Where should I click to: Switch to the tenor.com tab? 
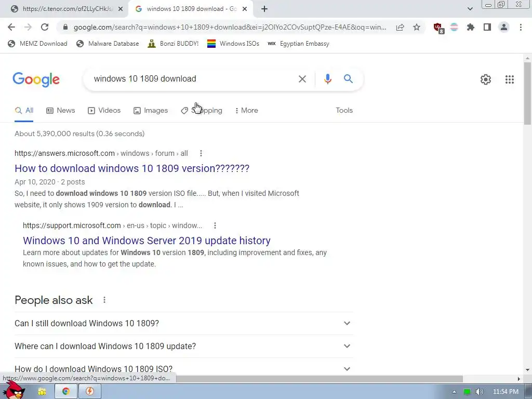pyautogui.click(x=64, y=9)
